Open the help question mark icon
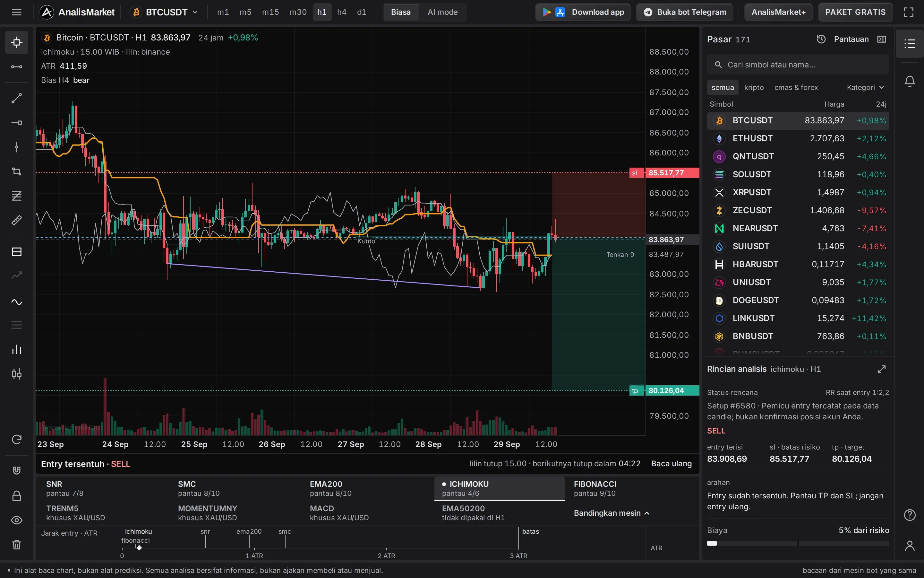 click(910, 515)
